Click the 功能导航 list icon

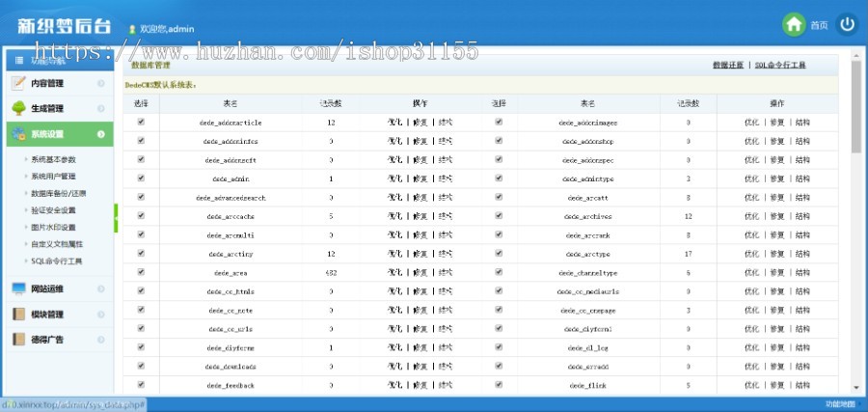pyautogui.click(x=19, y=61)
